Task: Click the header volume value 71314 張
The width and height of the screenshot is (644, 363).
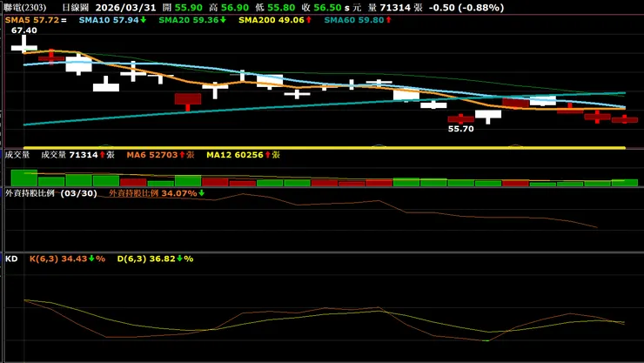Action: click(401, 7)
